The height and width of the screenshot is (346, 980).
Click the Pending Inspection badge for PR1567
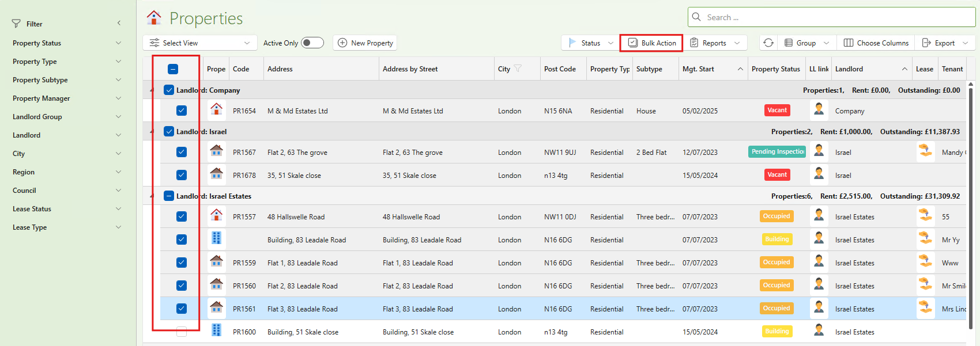(x=777, y=151)
